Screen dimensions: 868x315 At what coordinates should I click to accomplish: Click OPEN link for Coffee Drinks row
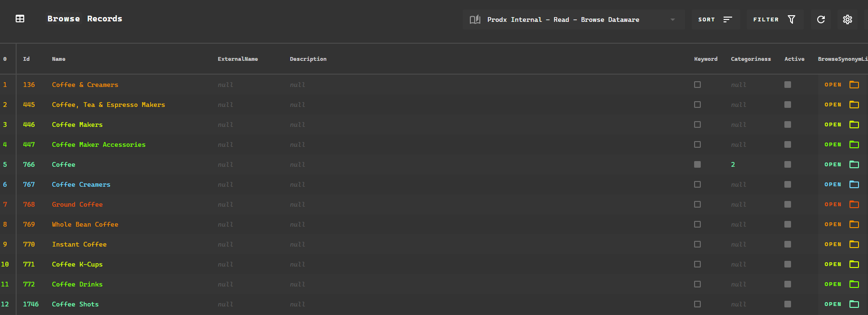click(x=833, y=284)
